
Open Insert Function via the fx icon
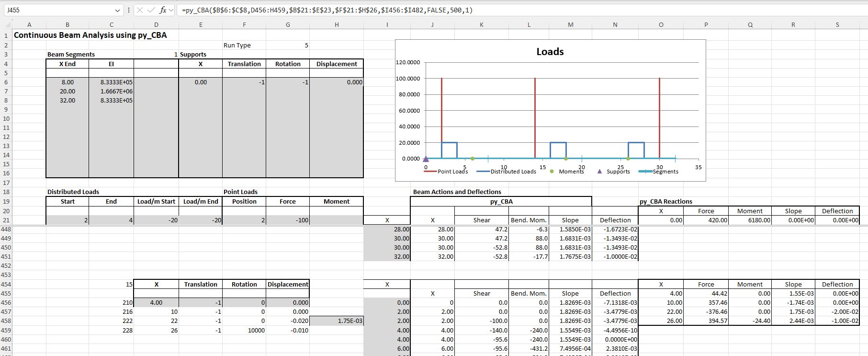click(x=163, y=10)
